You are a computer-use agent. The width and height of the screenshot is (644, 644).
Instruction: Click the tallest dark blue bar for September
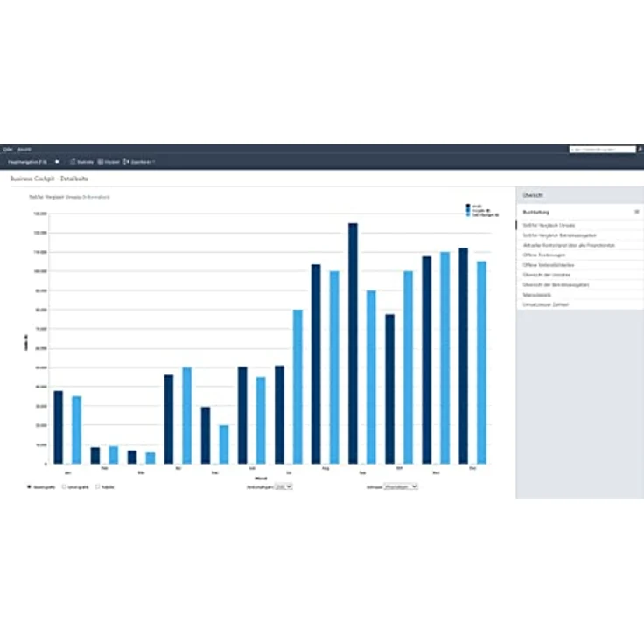tap(353, 341)
